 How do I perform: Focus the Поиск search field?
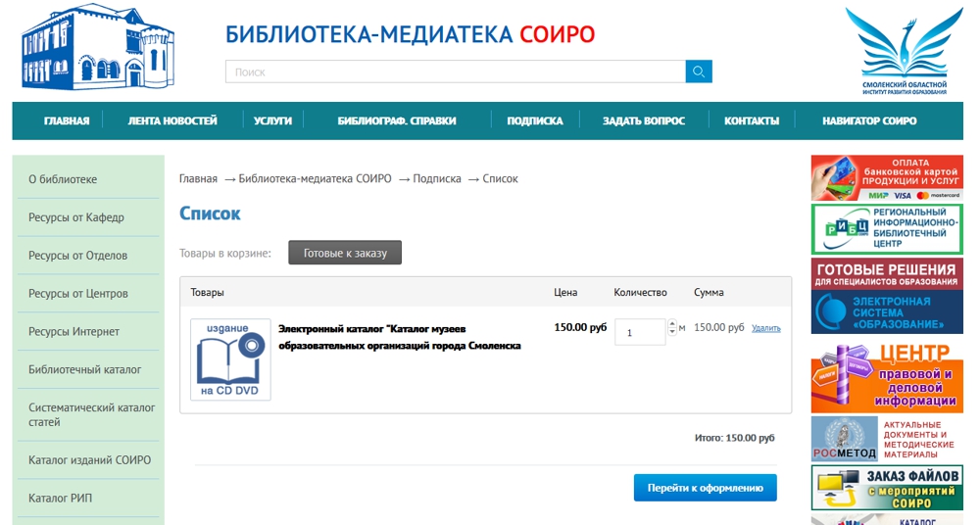coord(455,72)
